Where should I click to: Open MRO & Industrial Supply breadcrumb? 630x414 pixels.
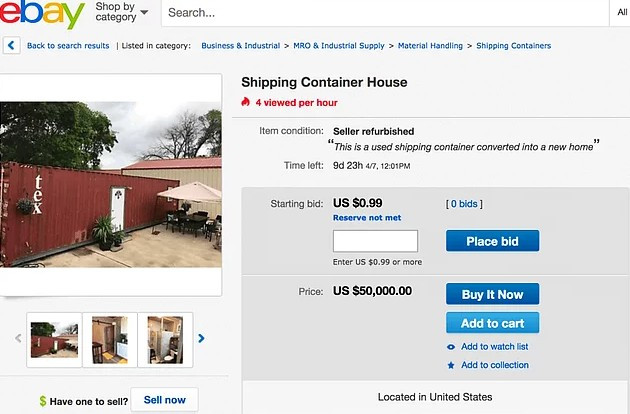click(340, 45)
